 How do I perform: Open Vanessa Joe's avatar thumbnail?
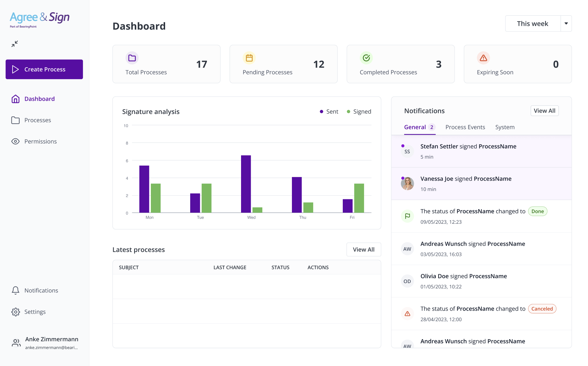[407, 184]
